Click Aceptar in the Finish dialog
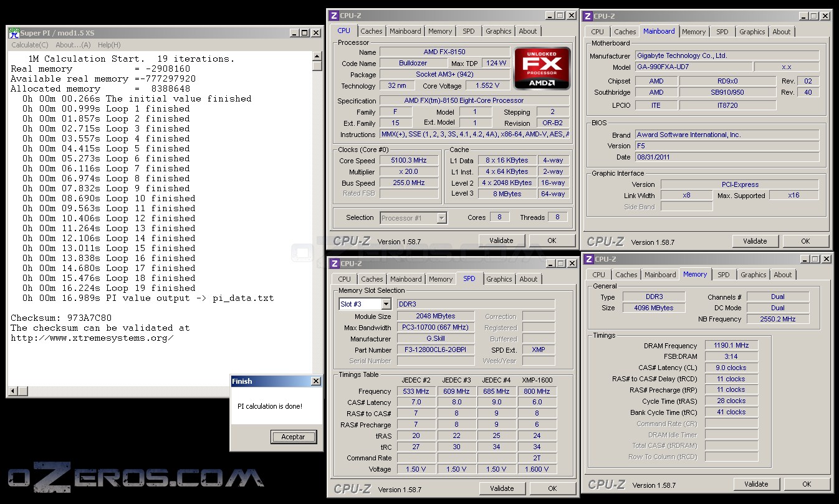The width and height of the screenshot is (839, 504). pos(294,437)
